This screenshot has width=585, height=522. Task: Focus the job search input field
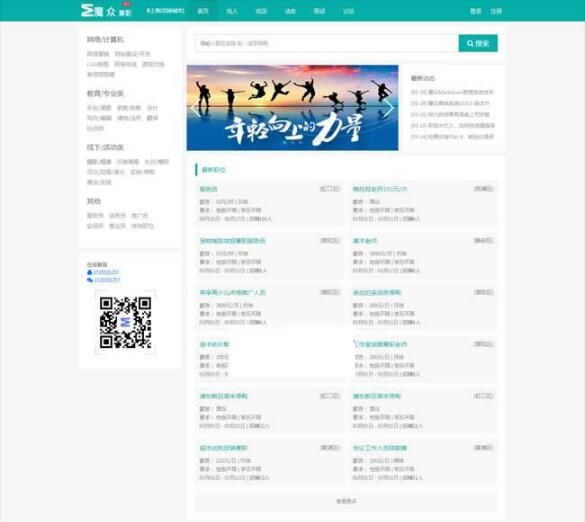point(327,43)
